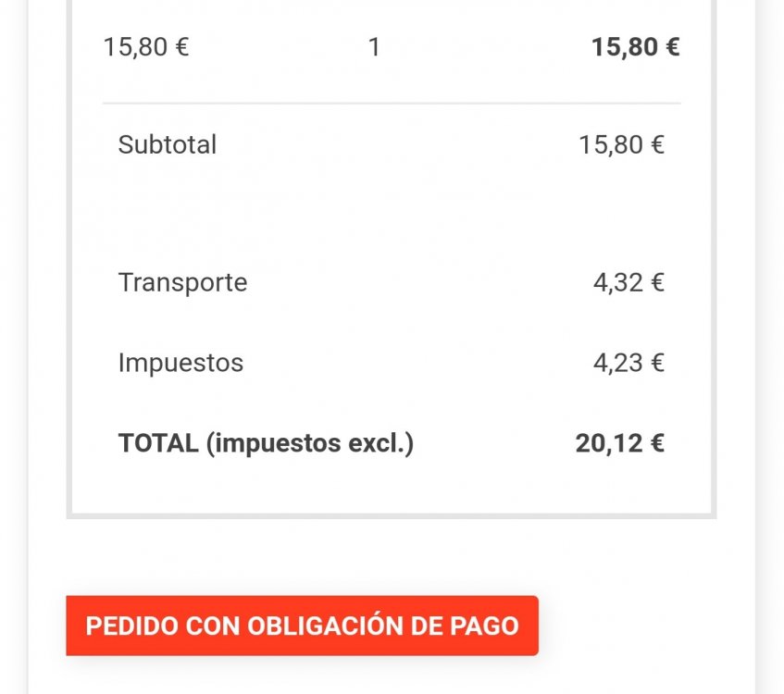This screenshot has height=694, width=784.
Task: Select the TOTAL (impuestos excl.) label
Action: pos(267,442)
